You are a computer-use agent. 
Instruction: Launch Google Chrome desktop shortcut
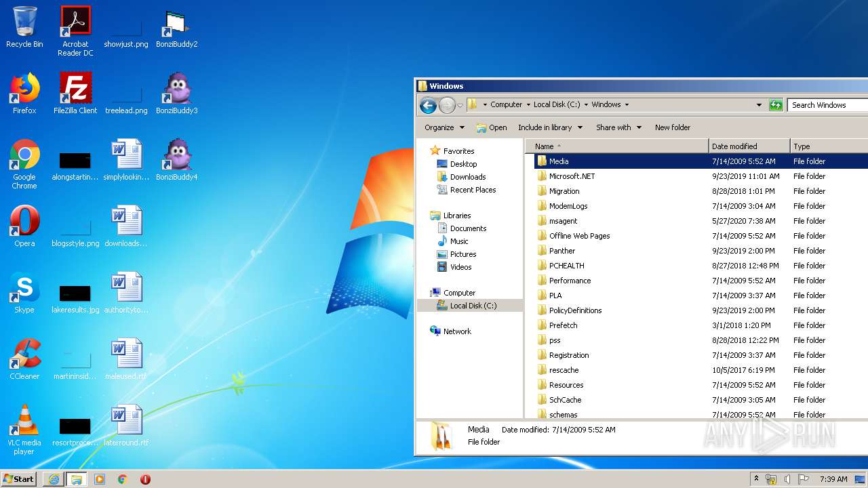point(24,164)
